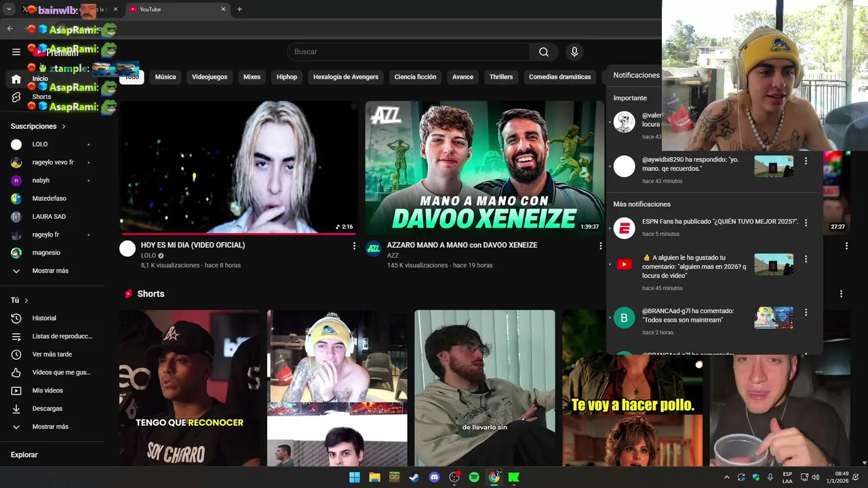This screenshot has height=488, width=868.
Task: Click red progress bar on LOLO video
Action: [238, 233]
